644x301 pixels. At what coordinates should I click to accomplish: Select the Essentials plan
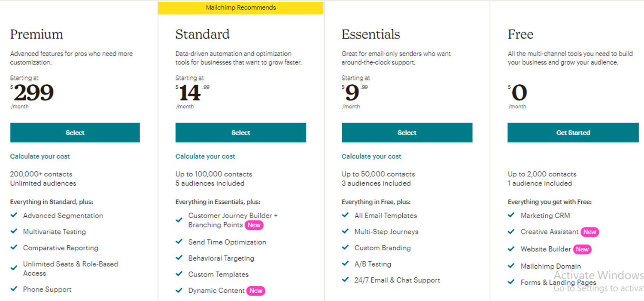point(407,132)
